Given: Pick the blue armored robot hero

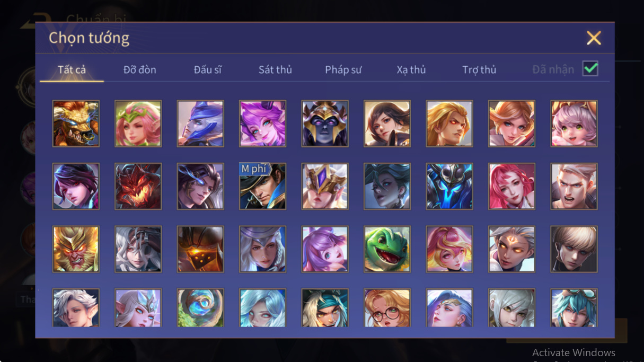Looking at the screenshot, I should [449, 186].
